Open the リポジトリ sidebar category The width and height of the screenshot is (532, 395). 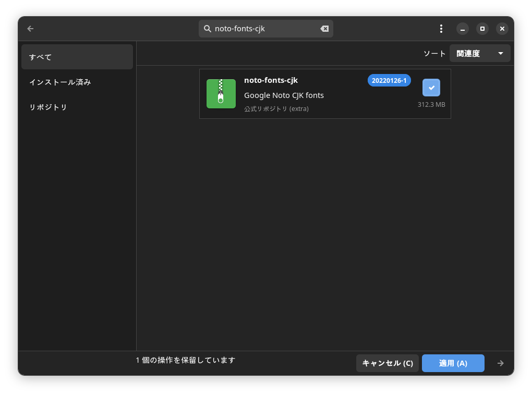pos(77,107)
